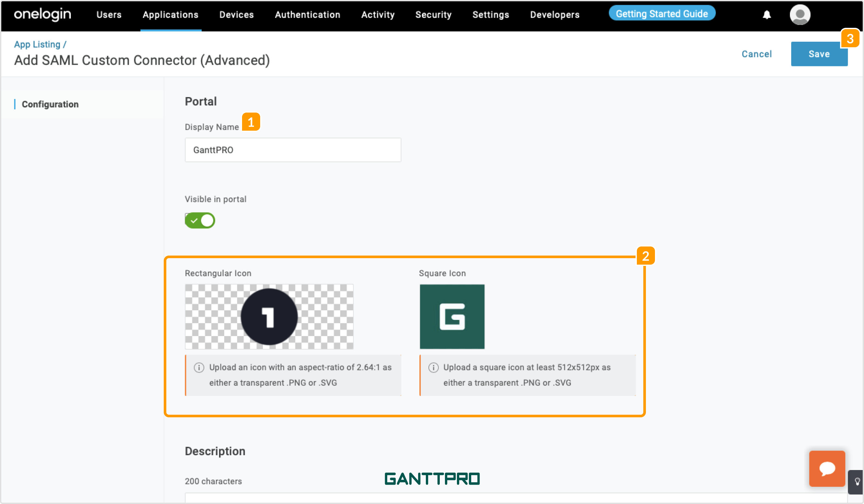The image size is (864, 504).
Task: Click the Display Name input field
Action: 293,150
